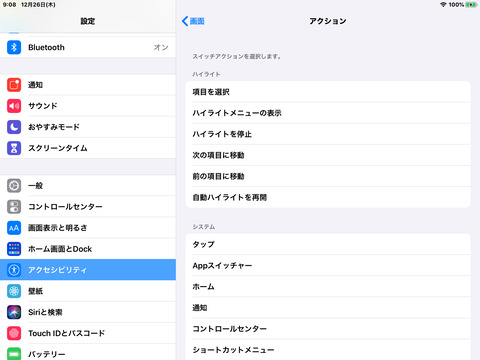Tap the アクセシビリティ person icon
The image size is (480, 360).
(x=14, y=270)
